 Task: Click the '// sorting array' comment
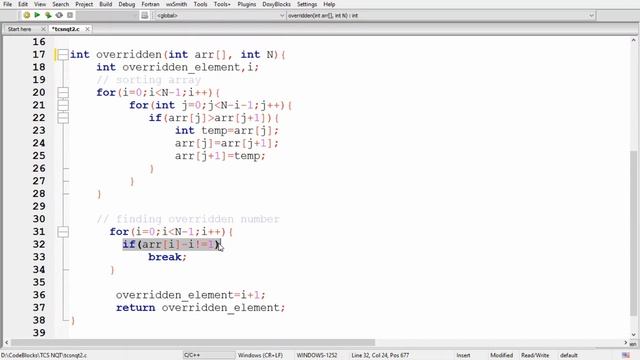(x=149, y=80)
